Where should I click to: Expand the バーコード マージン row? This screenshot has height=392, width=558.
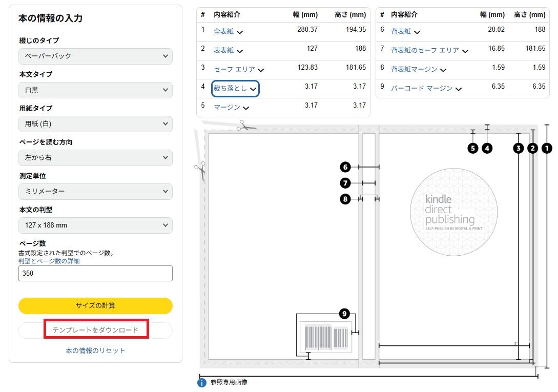[426, 88]
